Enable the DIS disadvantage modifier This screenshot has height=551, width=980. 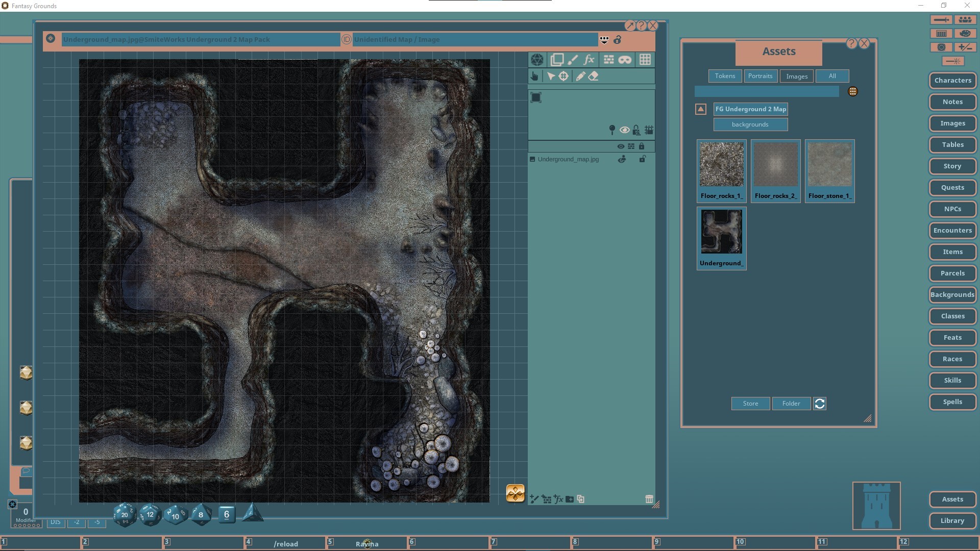[55, 522]
